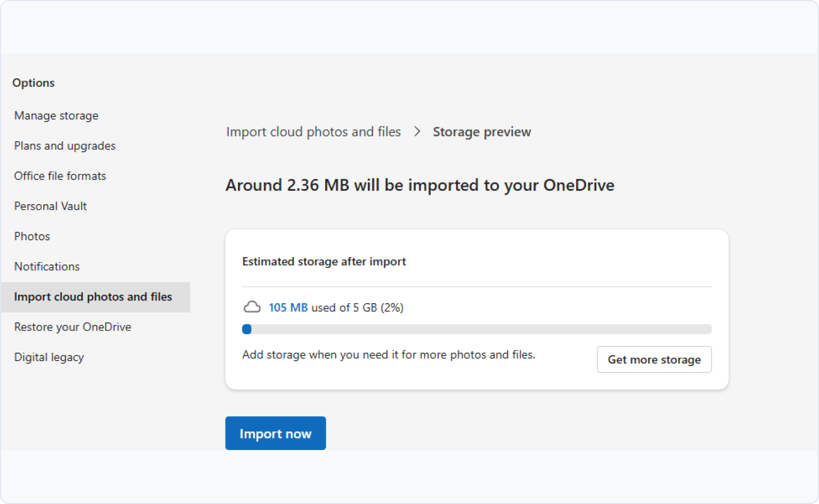
Task: Click 'Add storage when you need it' text
Action: point(389,355)
